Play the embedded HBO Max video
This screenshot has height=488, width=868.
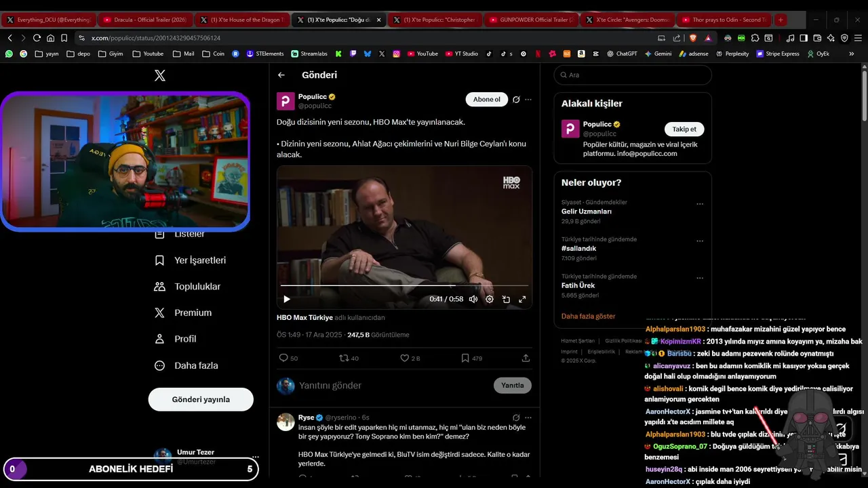pyautogui.click(x=287, y=299)
